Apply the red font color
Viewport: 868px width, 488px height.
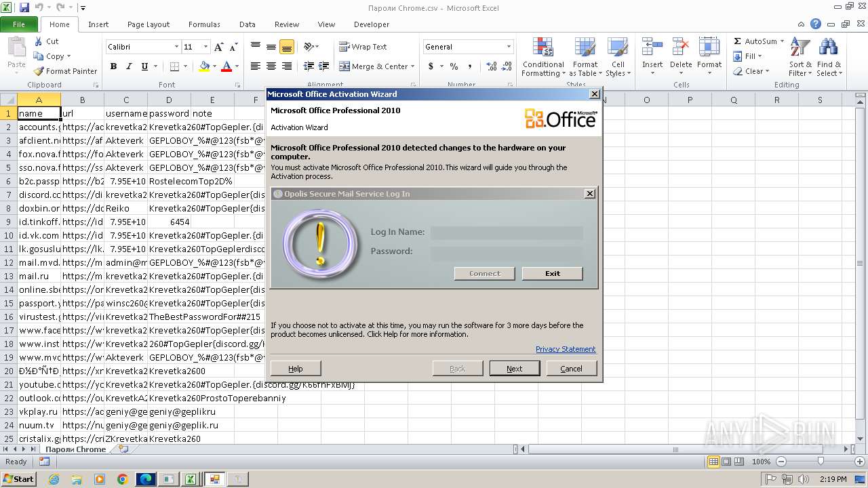pyautogui.click(x=226, y=66)
